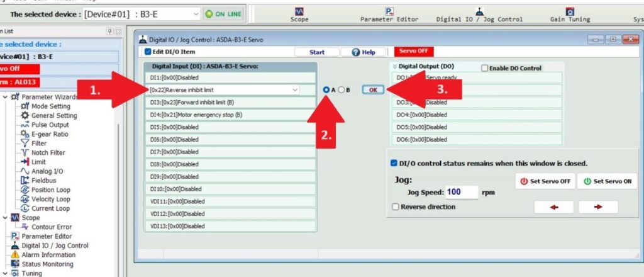Click Set Servo ON button
The image size is (644, 277).
tap(606, 181)
